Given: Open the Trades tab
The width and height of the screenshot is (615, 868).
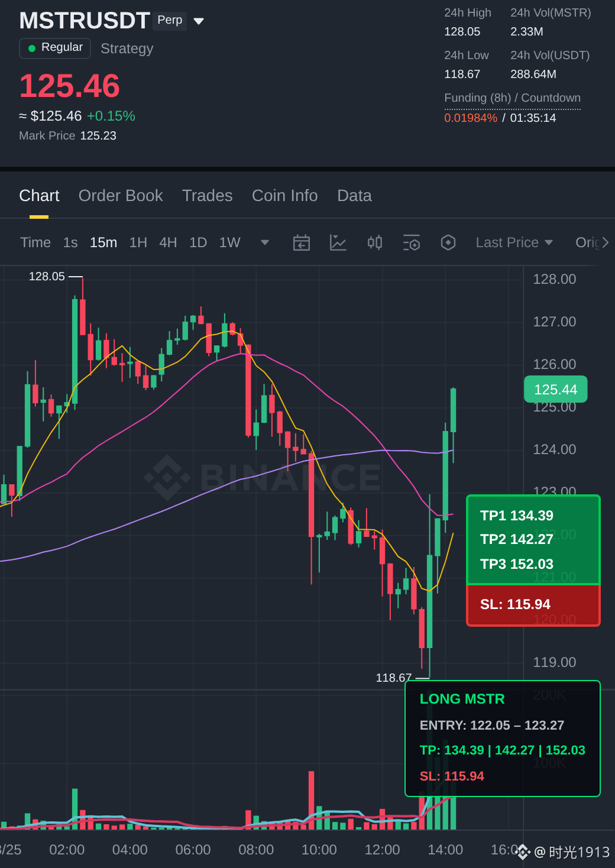Looking at the screenshot, I should coord(207,196).
